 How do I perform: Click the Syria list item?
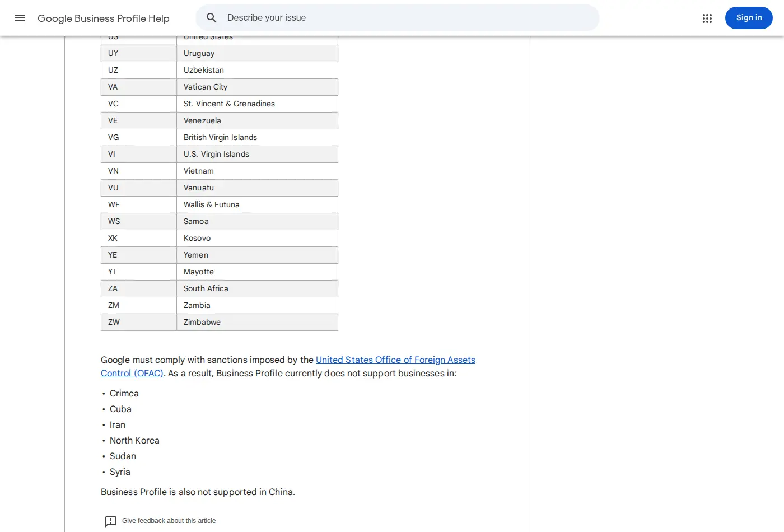coord(120,472)
